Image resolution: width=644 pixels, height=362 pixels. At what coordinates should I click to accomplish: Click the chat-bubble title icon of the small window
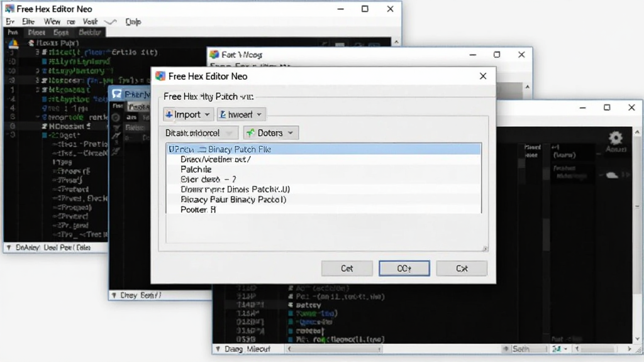pyautogui.click(x=116, y=94)
